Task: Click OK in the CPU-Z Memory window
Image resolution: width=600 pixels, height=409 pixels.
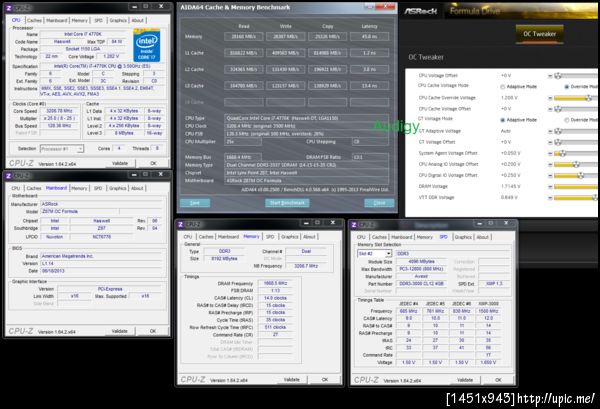Action: point(325,380)
